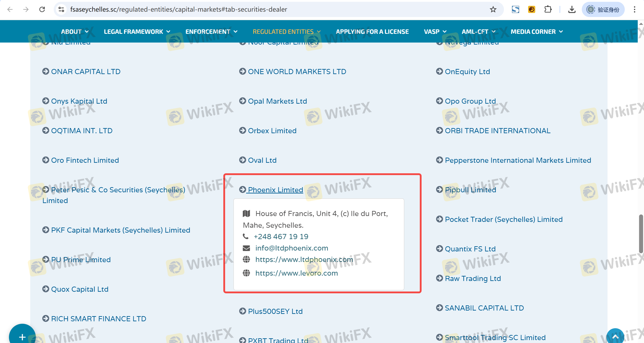
Task: Click the back navigation arrow
Action: pyautogui.click(x=10, y=9)
